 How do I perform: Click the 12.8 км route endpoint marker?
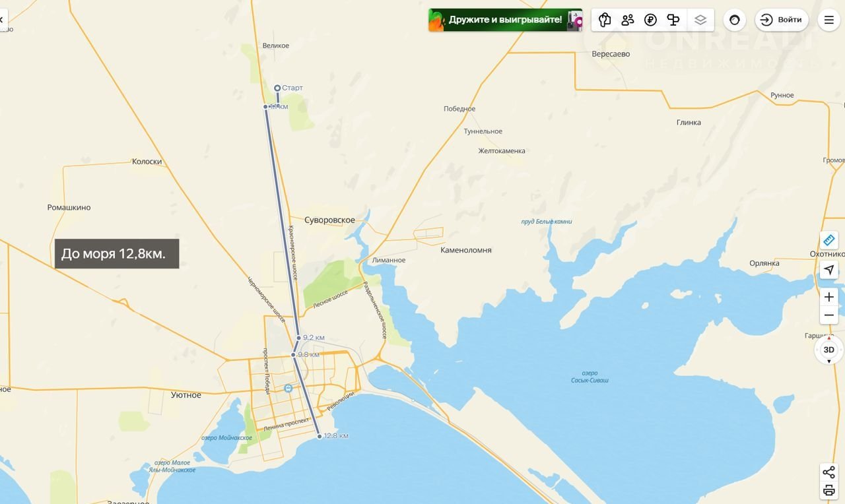pos(320,436)
